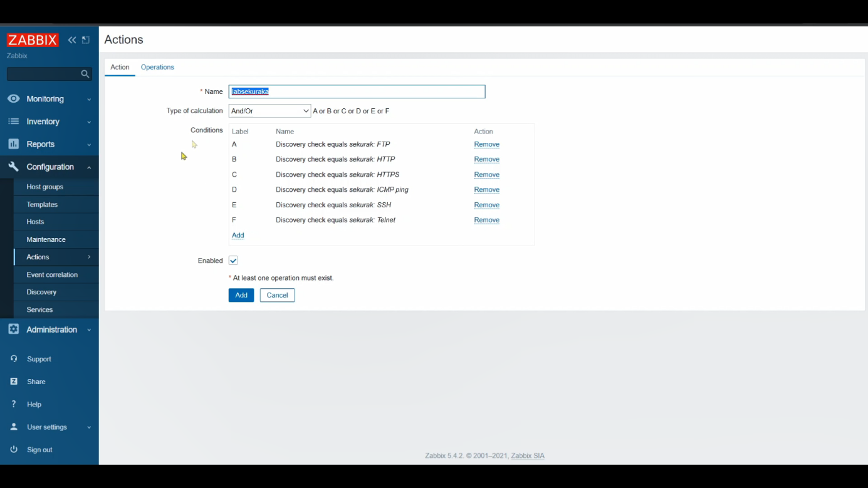Click the Inventory list icon
Screen dimensions: 868x488
pos(13,122)
